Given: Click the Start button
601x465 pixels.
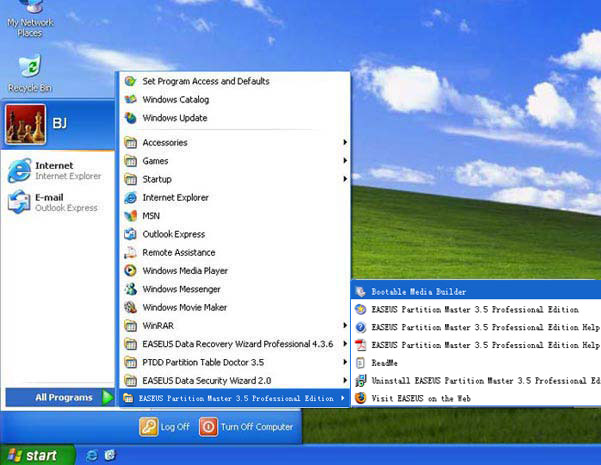Looking at the screenshot, I should pyautogui.click(x=37, y=455).
